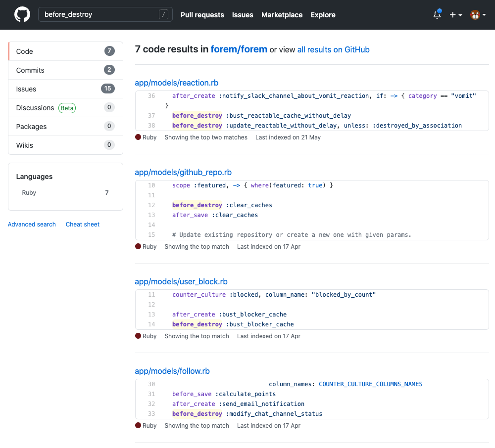This screenshot has width=495, height=448.
Task: Open Marketplace in top navigation
Action: pyautogui.click(x=282, y=15)
